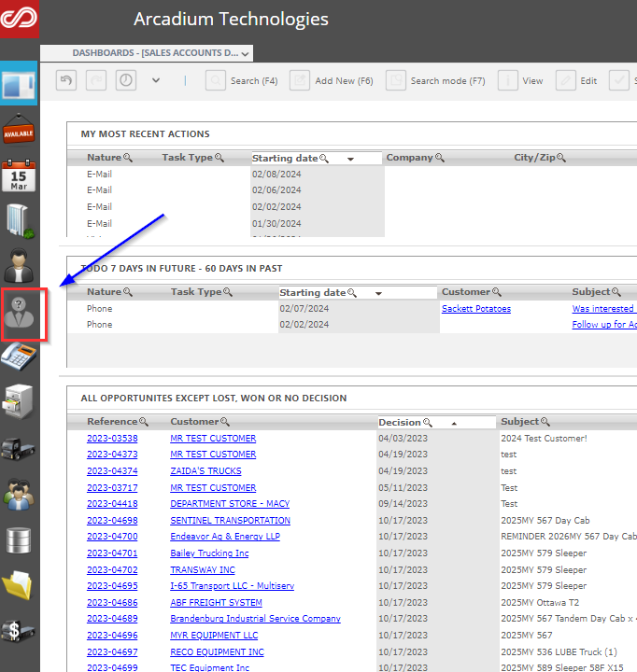Viewport: 637px width, 672px height.
Task: Open the contact person icon in sidebar
Action: tap(19, 265)
